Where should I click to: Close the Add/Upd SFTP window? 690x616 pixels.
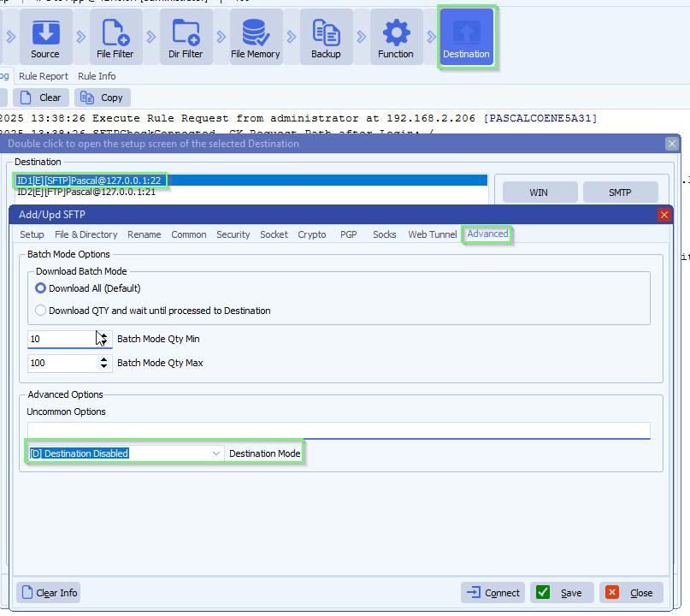(x=664, y=215)
